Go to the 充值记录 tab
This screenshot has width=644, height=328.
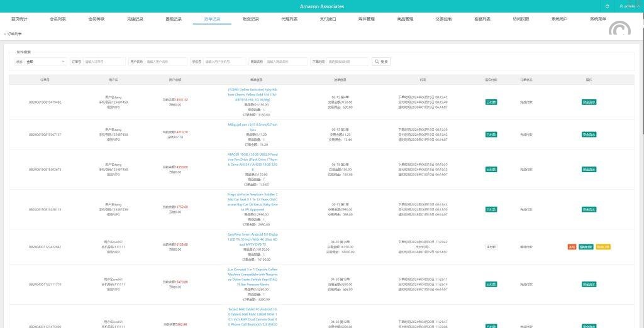pyautogui.click(x=135, y=19)
